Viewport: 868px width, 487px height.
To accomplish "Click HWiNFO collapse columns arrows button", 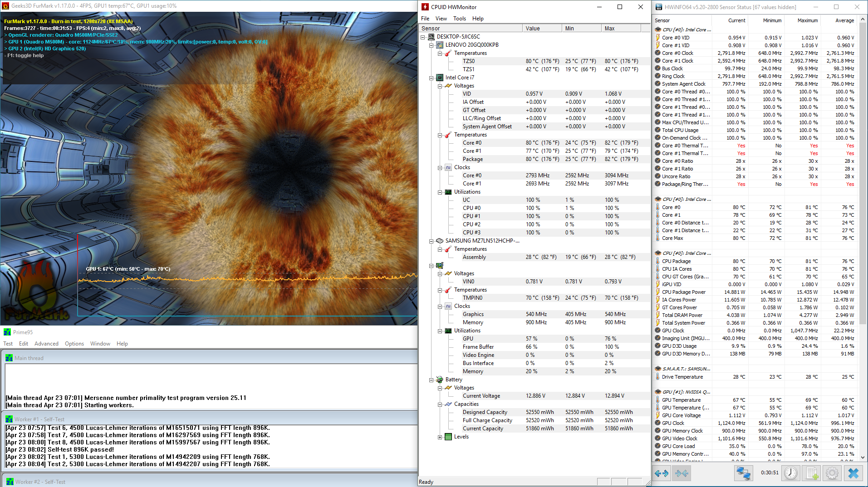I will click(x=682, y=473).
